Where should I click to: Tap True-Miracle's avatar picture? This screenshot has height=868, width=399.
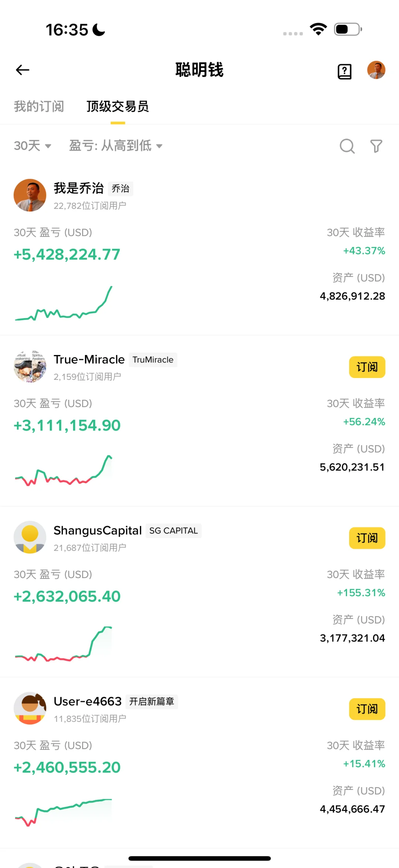(30, 366)
